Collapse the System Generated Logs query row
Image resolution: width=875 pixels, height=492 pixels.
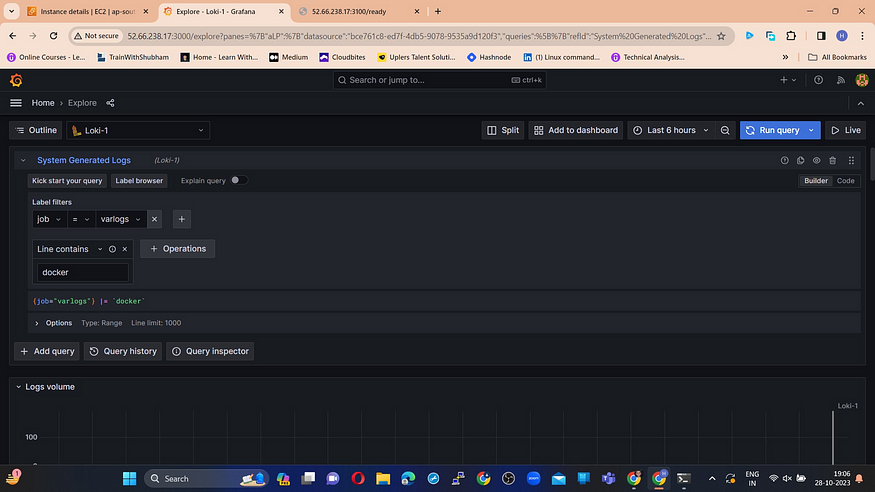23,160
